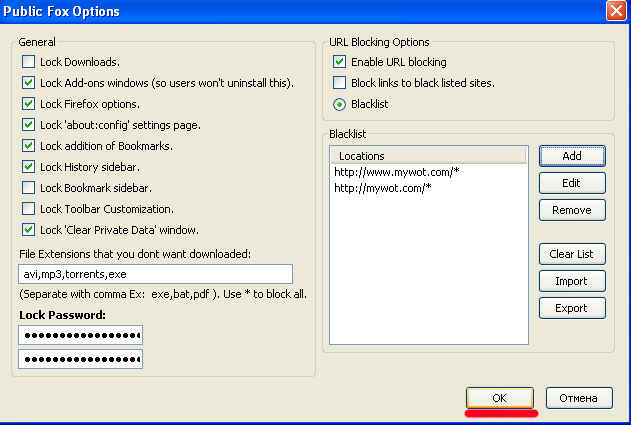
Task: Check Block links to black listed sites
Action: (x=340, y=83)
